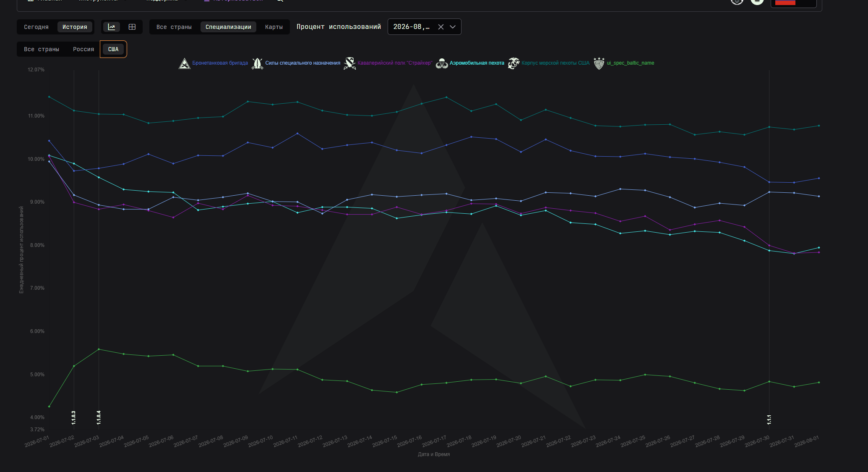Select Все страны beside Специализации
Viewport: 868px width, 472px height.
point(174,27)
